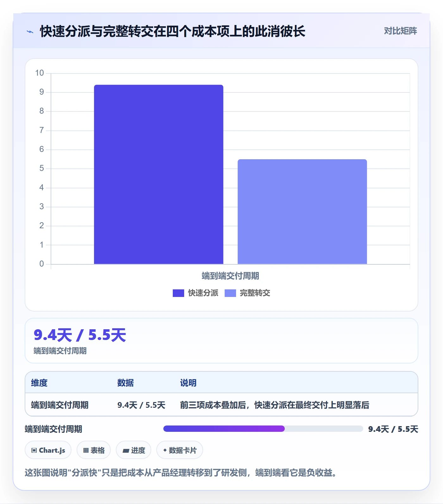
Task: Select the Chart.js chip
Action: pyautogui.click(x=48, y=450)
